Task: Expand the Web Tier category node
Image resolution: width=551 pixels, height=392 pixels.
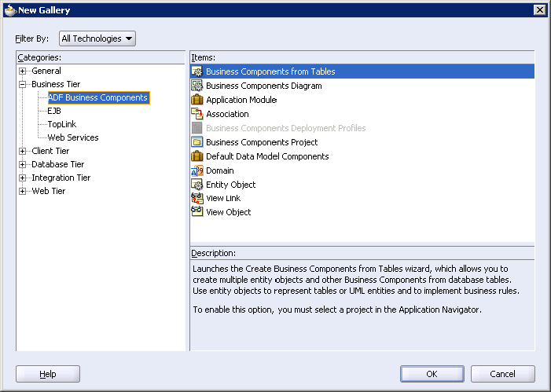Action: 23,191
